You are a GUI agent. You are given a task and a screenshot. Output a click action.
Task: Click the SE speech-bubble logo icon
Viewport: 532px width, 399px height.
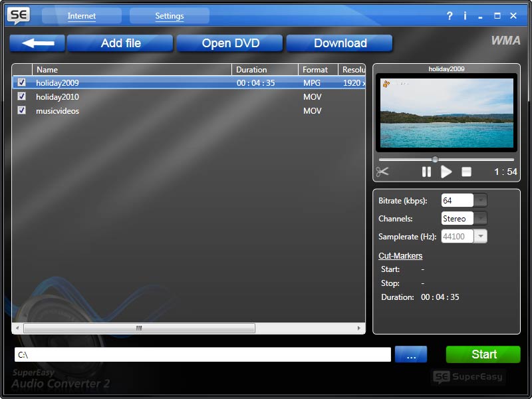[x=19, y=15]
